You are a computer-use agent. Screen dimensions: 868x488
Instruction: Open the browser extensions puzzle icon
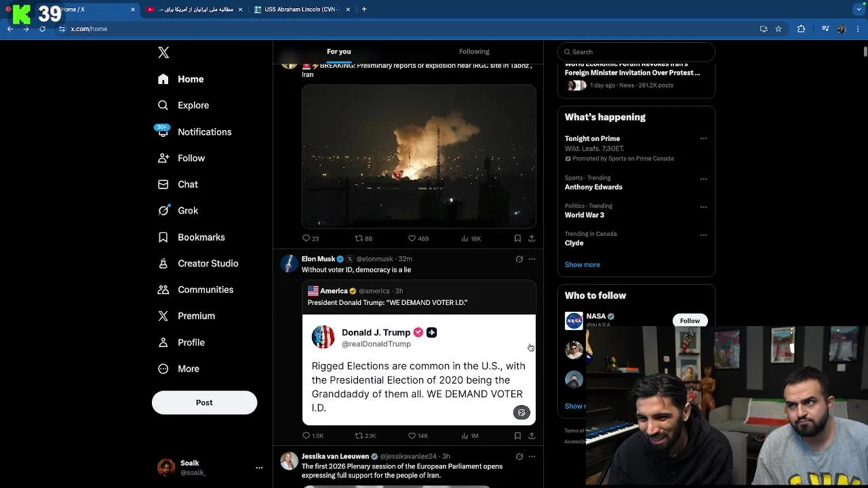pyautogui.click(x=802, y=29)
